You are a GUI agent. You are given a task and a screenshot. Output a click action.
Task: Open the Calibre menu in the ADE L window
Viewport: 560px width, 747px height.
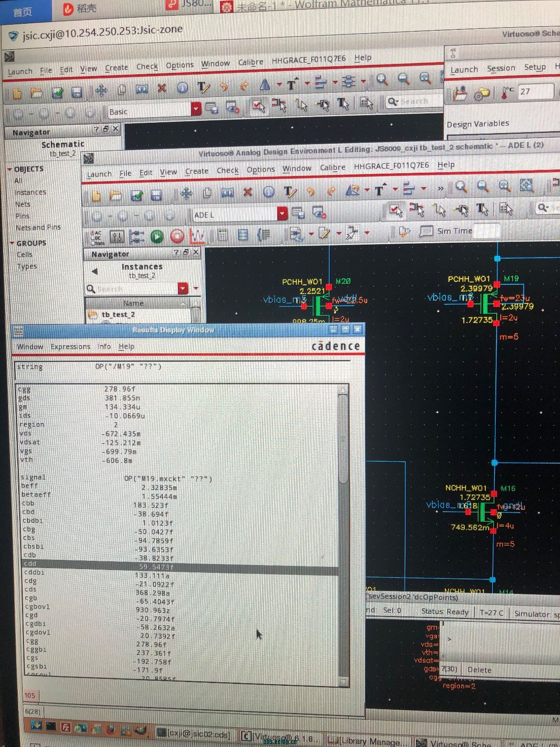(333, 167)
